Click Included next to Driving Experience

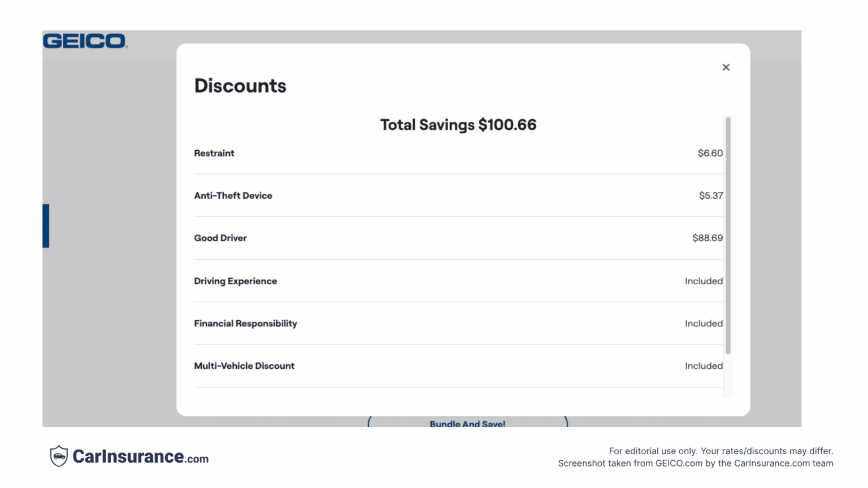tap(704, 281)
